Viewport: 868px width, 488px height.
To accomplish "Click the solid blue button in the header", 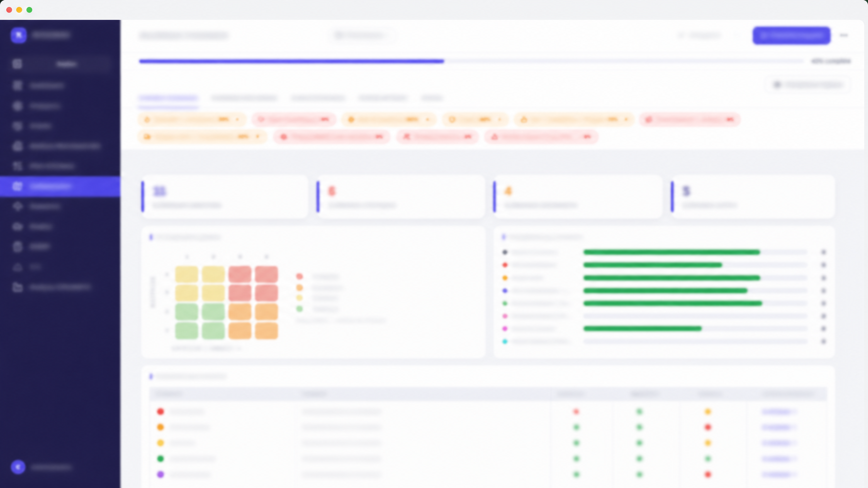I will click(x=791, y=36).
